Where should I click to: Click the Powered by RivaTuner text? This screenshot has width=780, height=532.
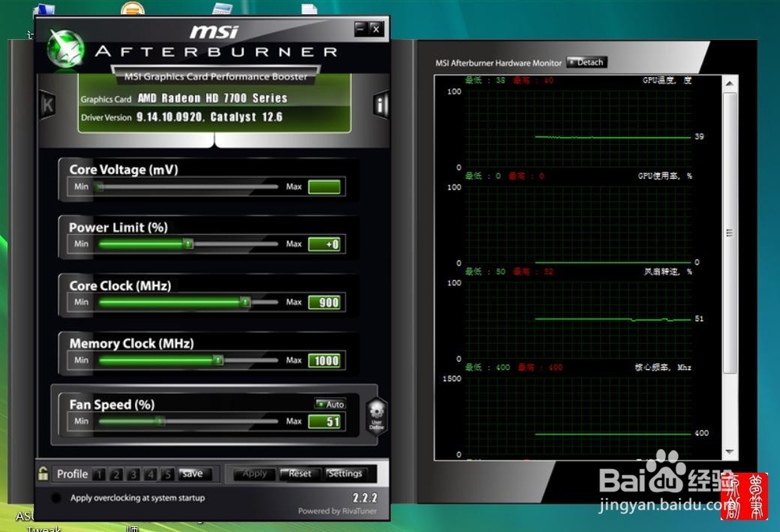[337, 511]
